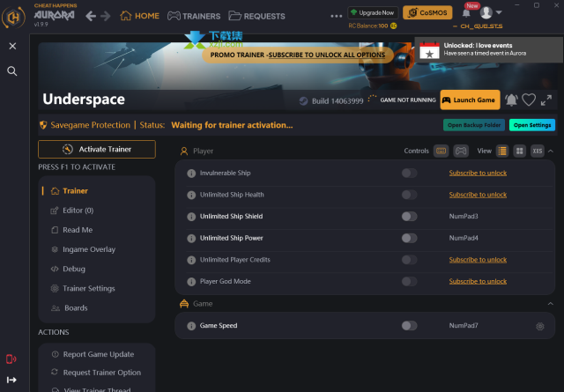This screenshot has width=564, height=392.
Task: Click Activate Trainer button
Action: point(97,149)
